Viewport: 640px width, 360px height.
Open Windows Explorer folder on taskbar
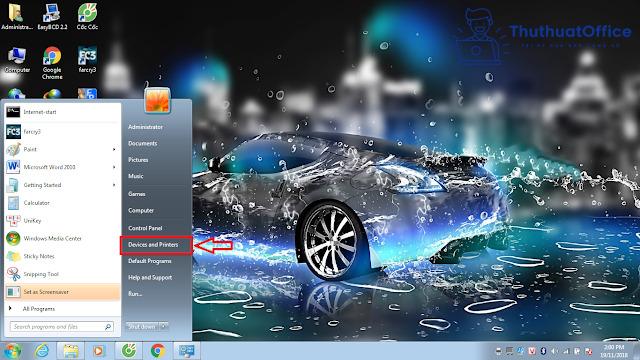point(70,351)
